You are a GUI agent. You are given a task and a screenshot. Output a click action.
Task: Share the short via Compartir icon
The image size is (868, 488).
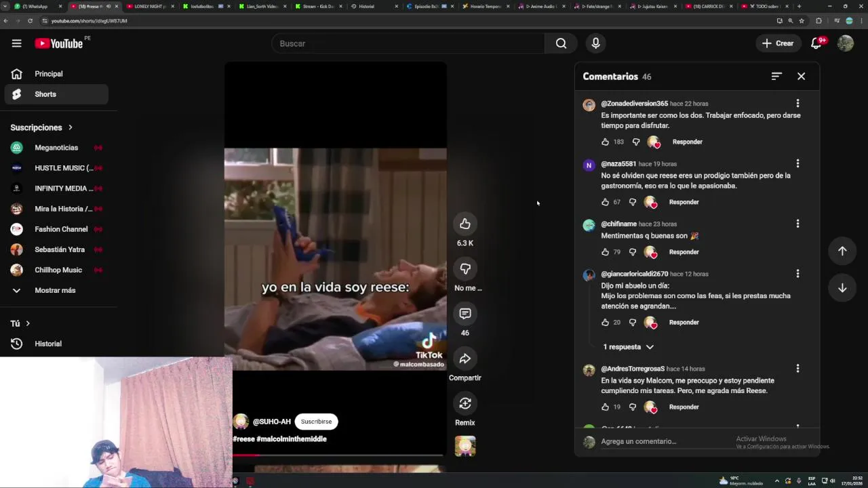click(x=465, y=359)
